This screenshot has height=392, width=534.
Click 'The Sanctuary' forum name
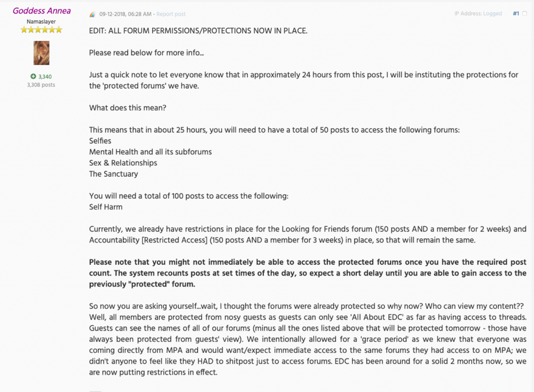click(113, 174)
